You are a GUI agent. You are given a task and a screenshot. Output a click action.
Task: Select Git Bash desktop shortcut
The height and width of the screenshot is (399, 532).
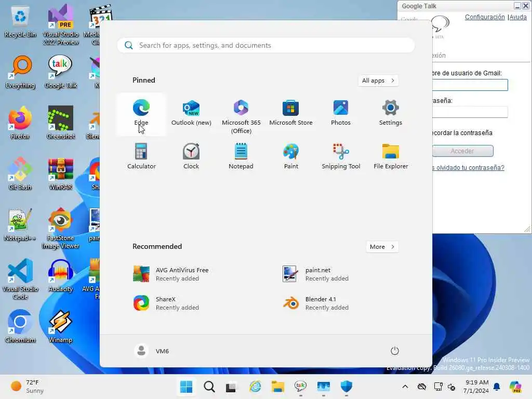point(20,174)
